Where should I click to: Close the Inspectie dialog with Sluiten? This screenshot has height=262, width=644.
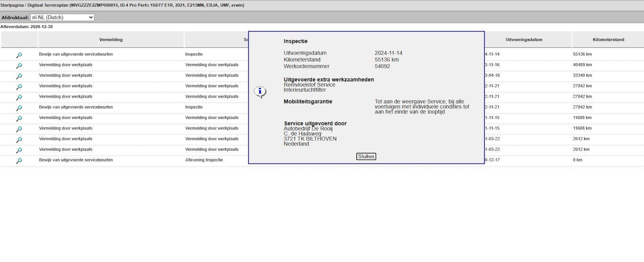pyautogui.click(x=366, y=156)
